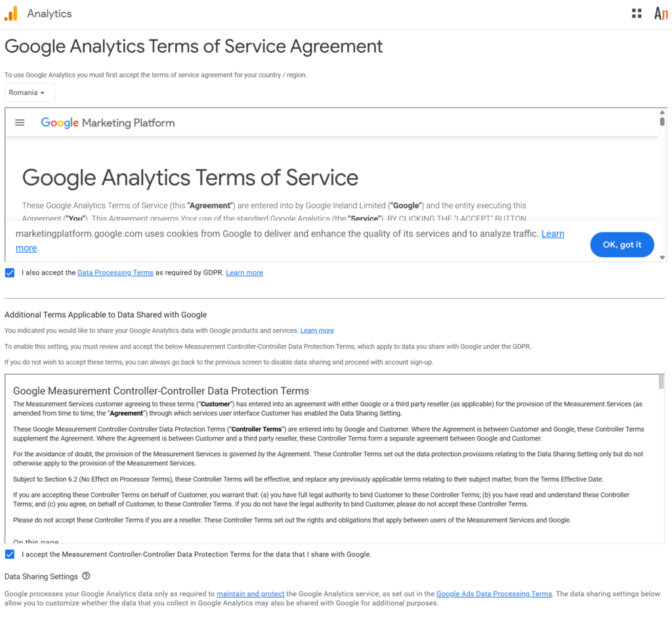
Task: Open the Google apps grid icon
Action: point(637,14)
